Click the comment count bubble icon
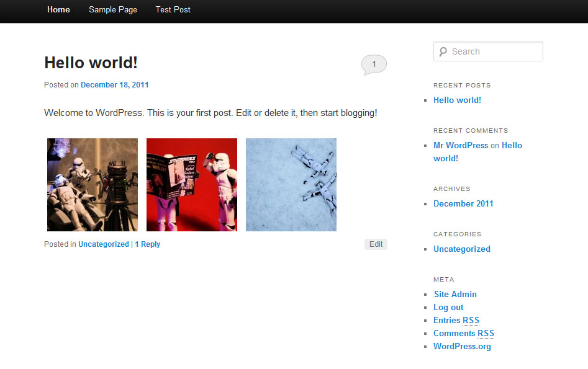This screenshot has height=369, width=588. pyautogui.click(x=374, y=65)
